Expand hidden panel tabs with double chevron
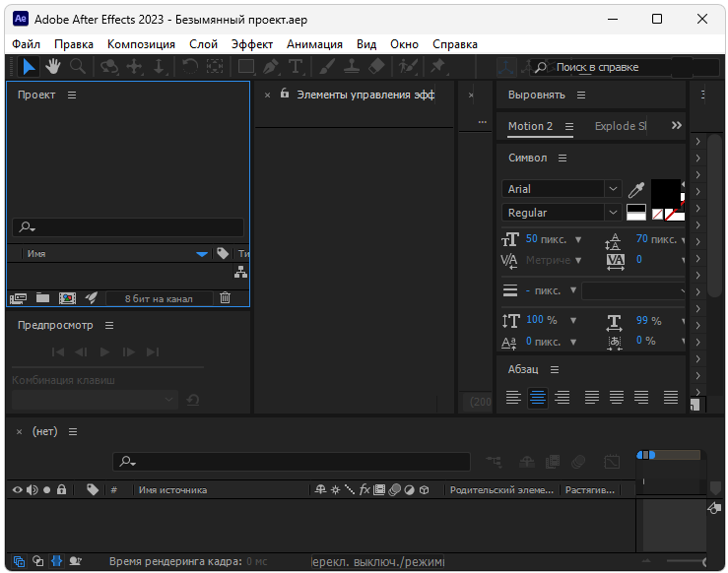The width and height of the screenshot is (728, 573). tap(677, 125)
